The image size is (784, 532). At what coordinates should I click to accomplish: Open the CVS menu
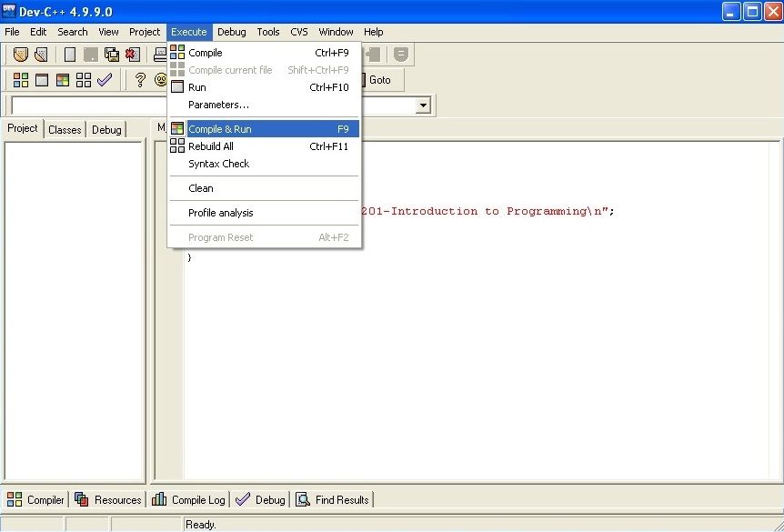point(299,32)
